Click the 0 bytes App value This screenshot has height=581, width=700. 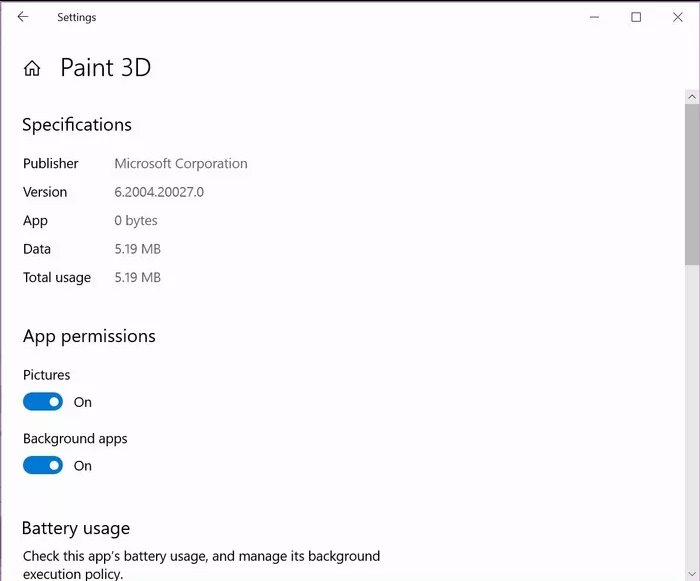[136, 221]
